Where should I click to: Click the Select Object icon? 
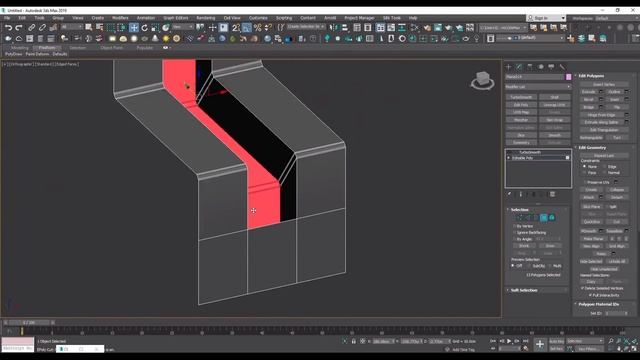[x=89, y=28]
